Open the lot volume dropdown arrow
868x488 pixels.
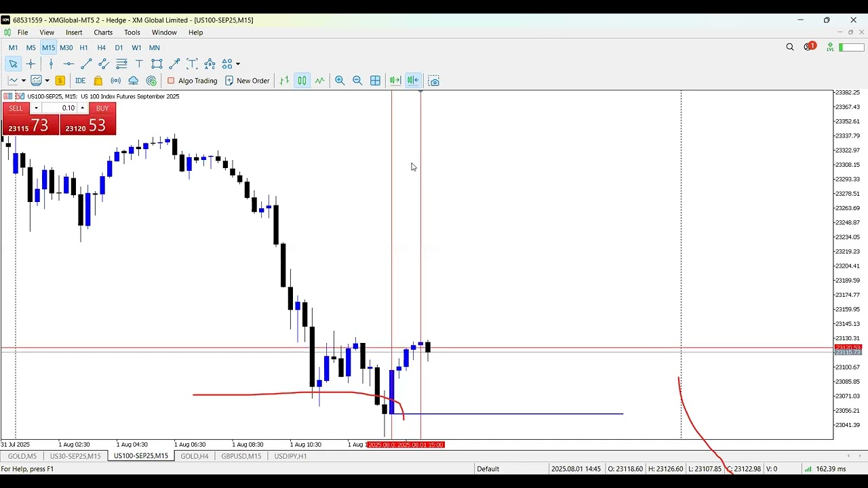[36, 108]
